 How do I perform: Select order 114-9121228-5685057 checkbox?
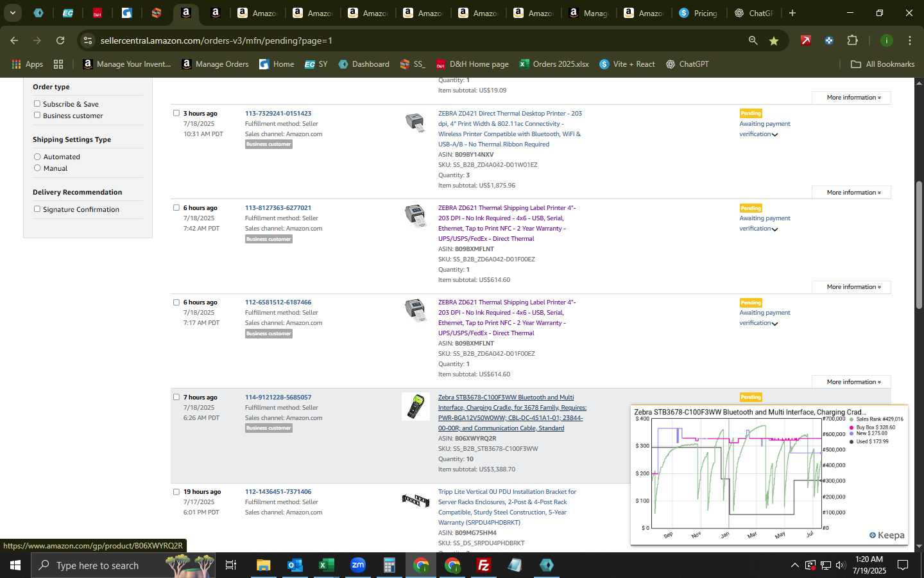point(176,397)
